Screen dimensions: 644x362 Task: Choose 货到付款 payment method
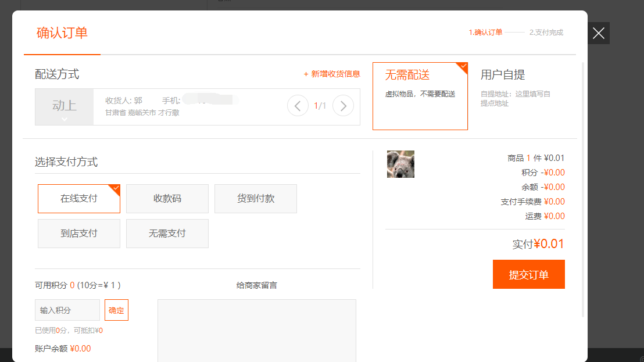coord(256,199)
